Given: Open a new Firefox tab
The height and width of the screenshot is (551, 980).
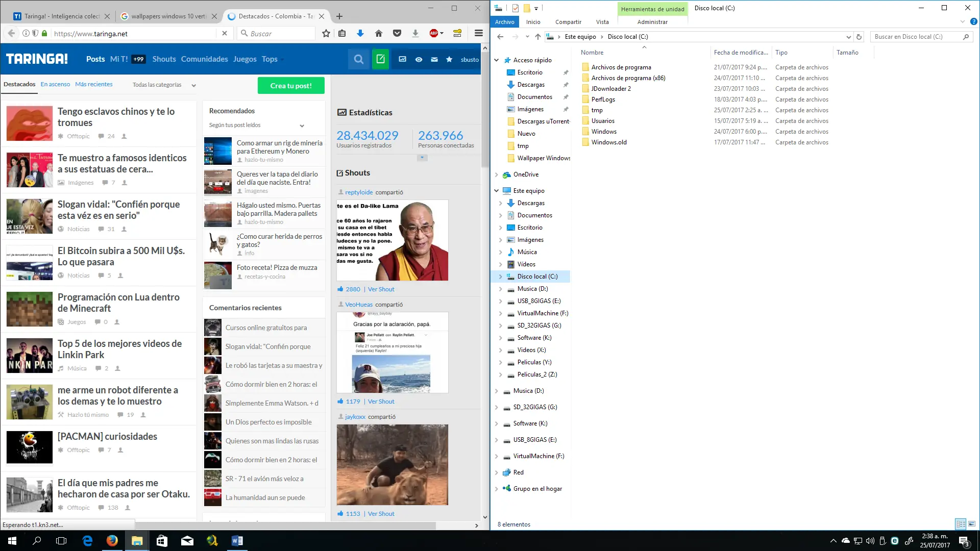Looking at the screenshot, I should (339, 16).
